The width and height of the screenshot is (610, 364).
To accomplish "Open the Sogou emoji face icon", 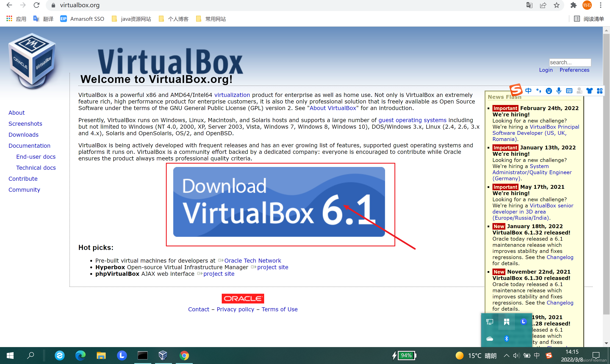I will coord(549,91).
